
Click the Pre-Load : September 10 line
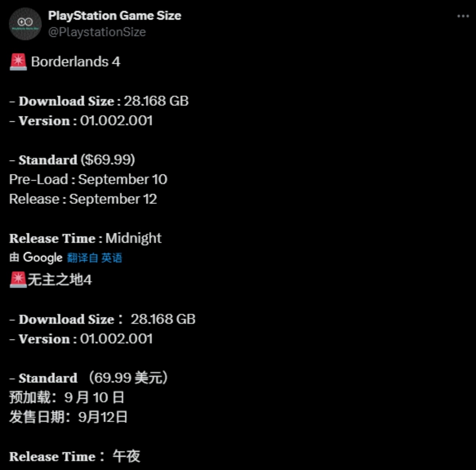[x=88, y=179]
